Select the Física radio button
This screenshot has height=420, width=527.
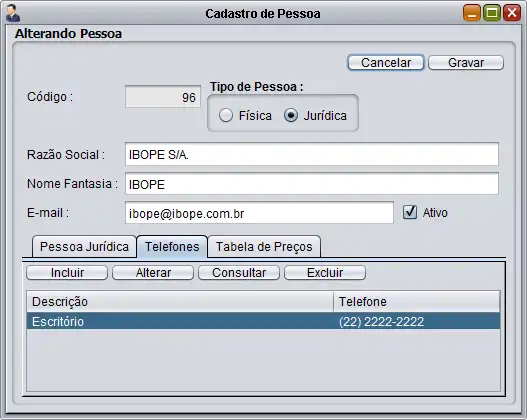226,115
